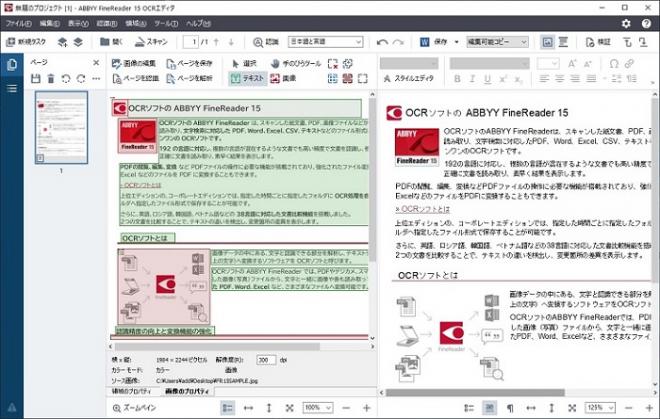Zoom in image pane with plus button

pos(367,408)
